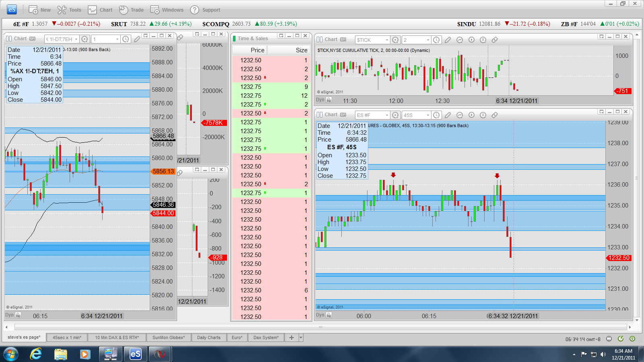Open symbol dropdown in %AX 1!-DT;7EH chart
644x362 pixels.
click(76, 39)
